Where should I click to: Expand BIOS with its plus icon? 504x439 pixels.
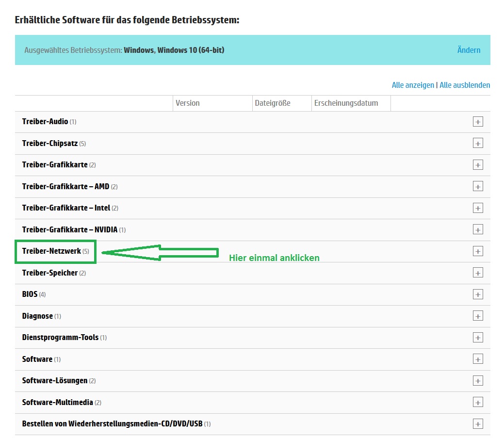pos(478,294)
